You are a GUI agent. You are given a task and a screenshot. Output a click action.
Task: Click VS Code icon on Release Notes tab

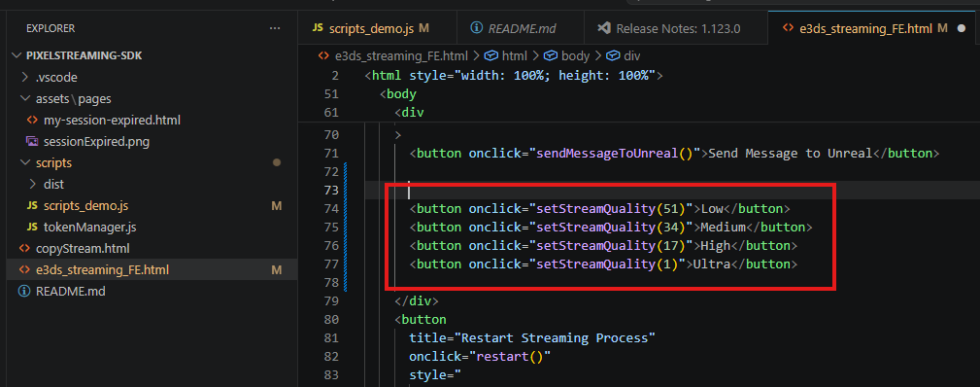click(x=603, y=28)
